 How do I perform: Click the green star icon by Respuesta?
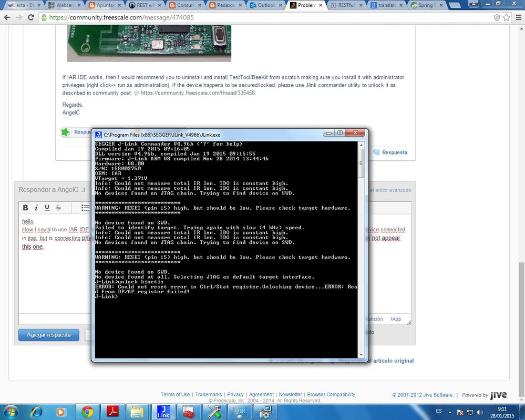pyautogui.click(x=65, y=132)
